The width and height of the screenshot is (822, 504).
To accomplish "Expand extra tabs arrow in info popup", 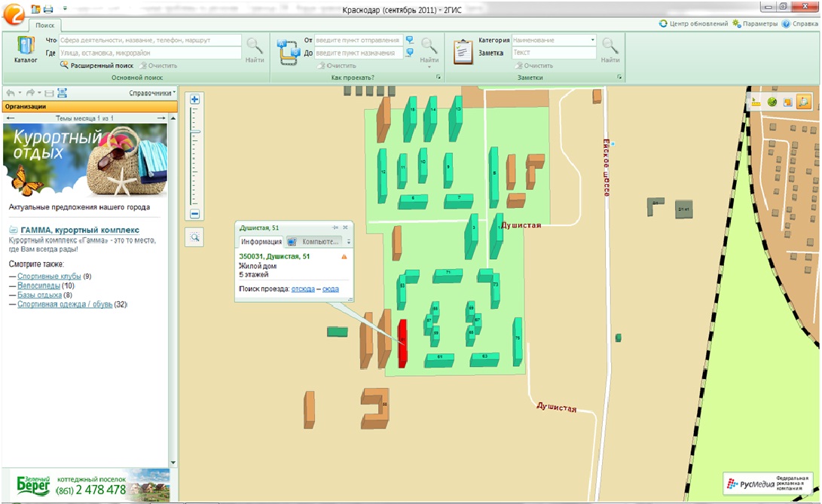I will pos(348,242).
